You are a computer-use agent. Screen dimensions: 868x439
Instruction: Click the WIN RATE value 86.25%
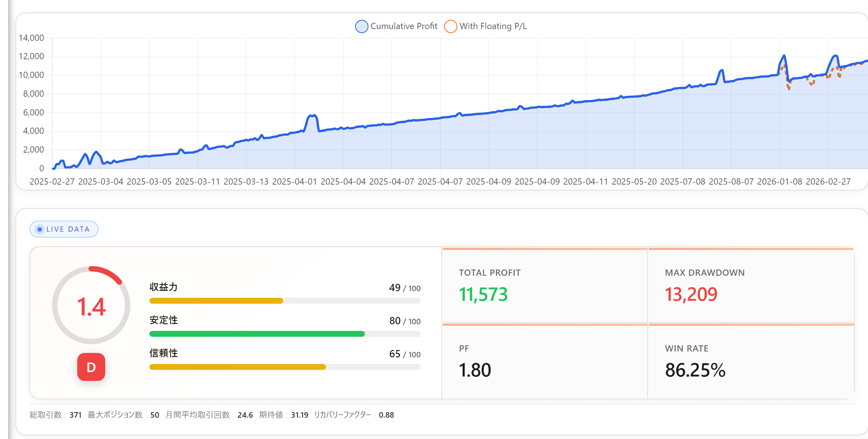(695, 370)
